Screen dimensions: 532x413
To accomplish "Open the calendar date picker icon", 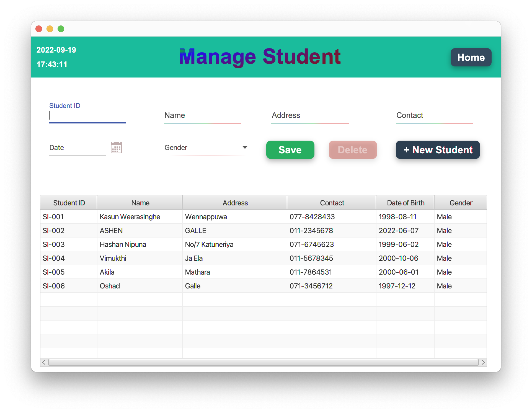I will tap(116, 148).
